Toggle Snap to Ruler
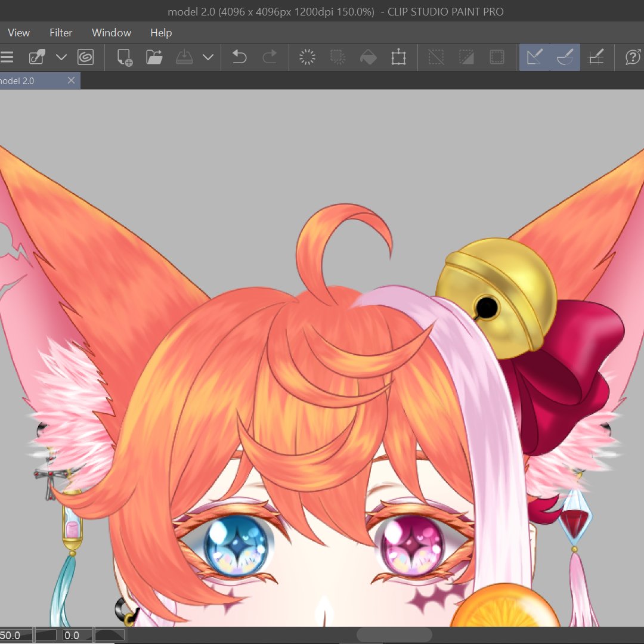The height and width of the screenshot is (644, 644). tap(534, 57)
